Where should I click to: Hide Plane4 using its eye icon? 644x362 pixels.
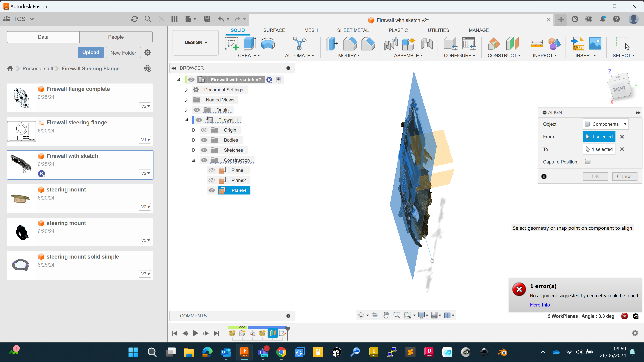click(x=212, y=190)
